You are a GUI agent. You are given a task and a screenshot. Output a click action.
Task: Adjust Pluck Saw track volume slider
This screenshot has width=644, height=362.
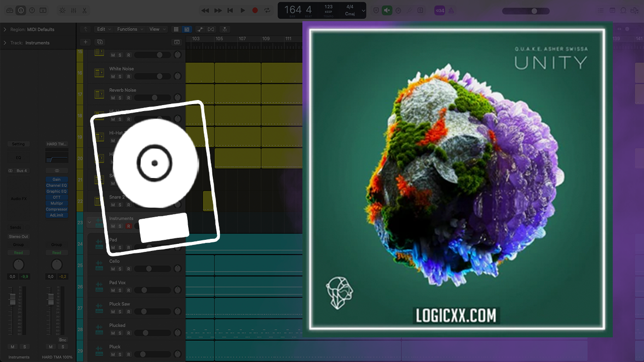pyautogui.click(x=153, y=312)
